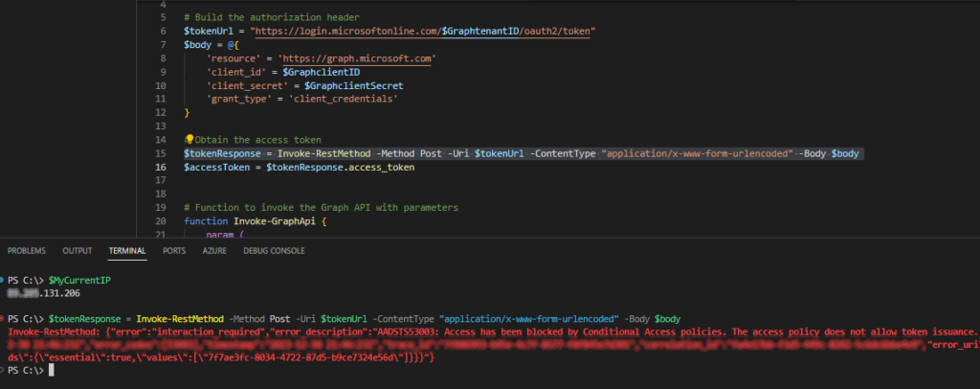Click the comment '# Function to invoke the Graph API with parameters'
The height and width of the screenshot is (389, 980).
coord(322,208)
